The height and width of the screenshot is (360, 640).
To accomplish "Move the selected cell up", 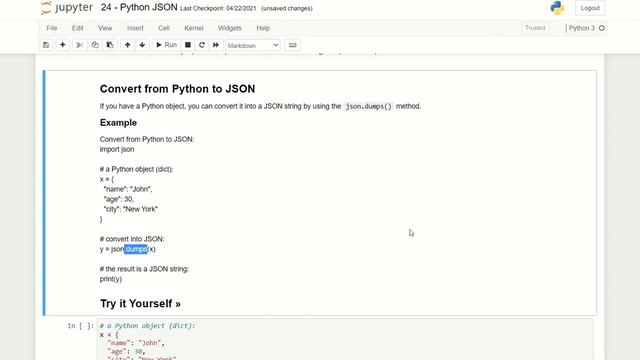I will click(x=127, y=45).
